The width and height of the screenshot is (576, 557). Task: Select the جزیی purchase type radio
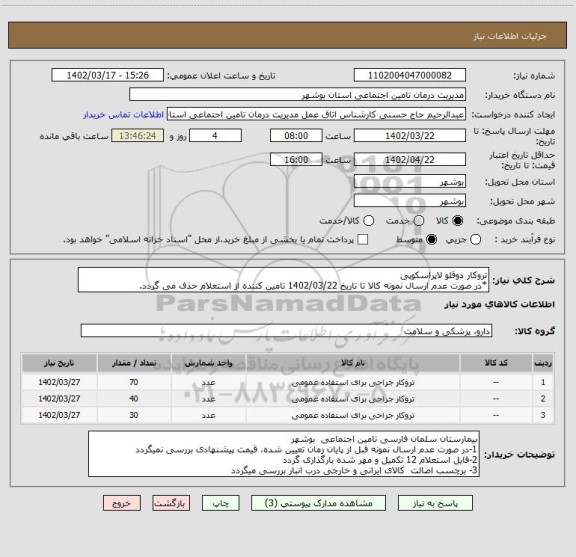pyautogui.click(x=475, y=240)
